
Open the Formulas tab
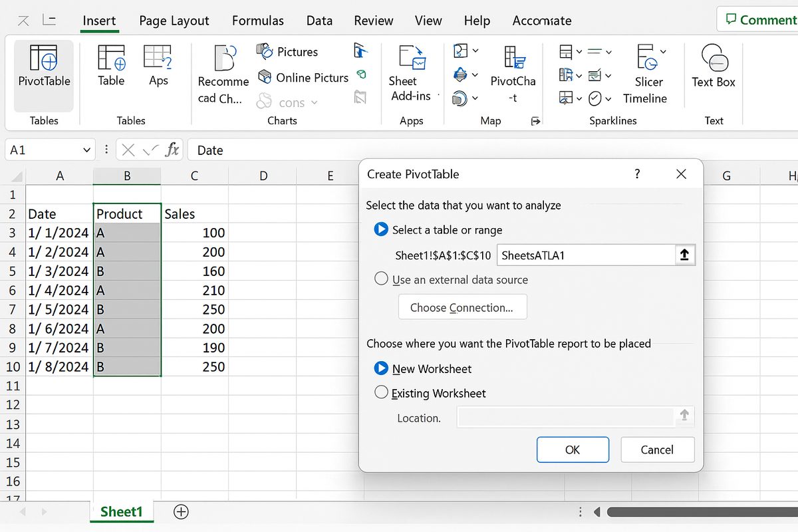point(258,21)
